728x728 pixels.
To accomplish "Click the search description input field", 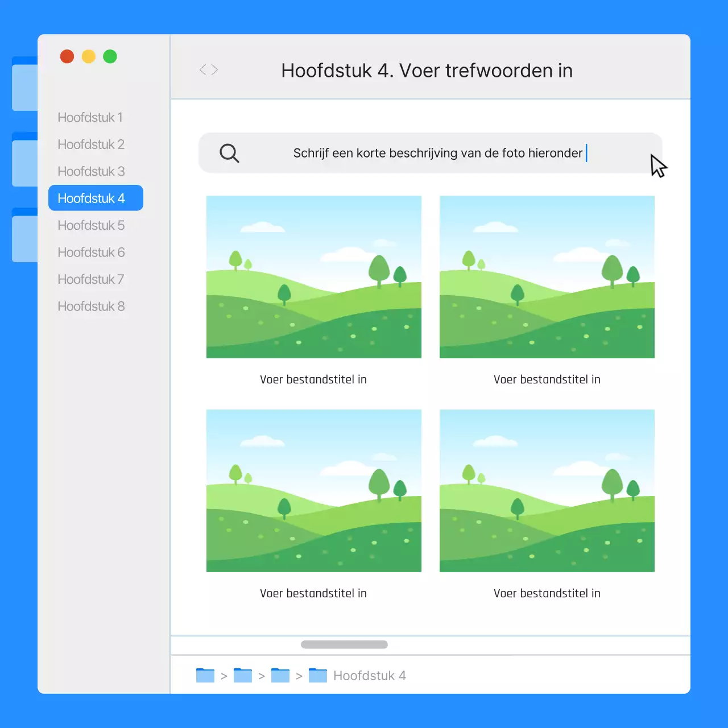I will tap(438, 153).
